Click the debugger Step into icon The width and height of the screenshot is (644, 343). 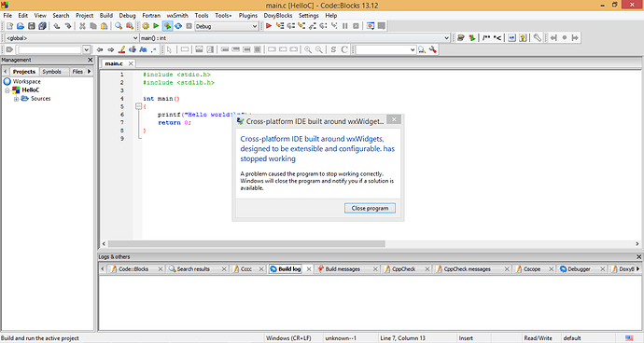pyautogui.click(x=301, y=26)
